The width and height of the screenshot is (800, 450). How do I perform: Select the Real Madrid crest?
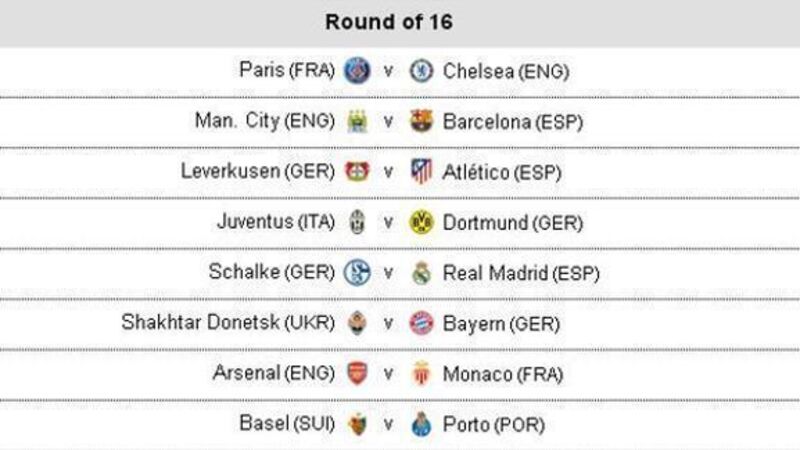click(x=421, y=273)
